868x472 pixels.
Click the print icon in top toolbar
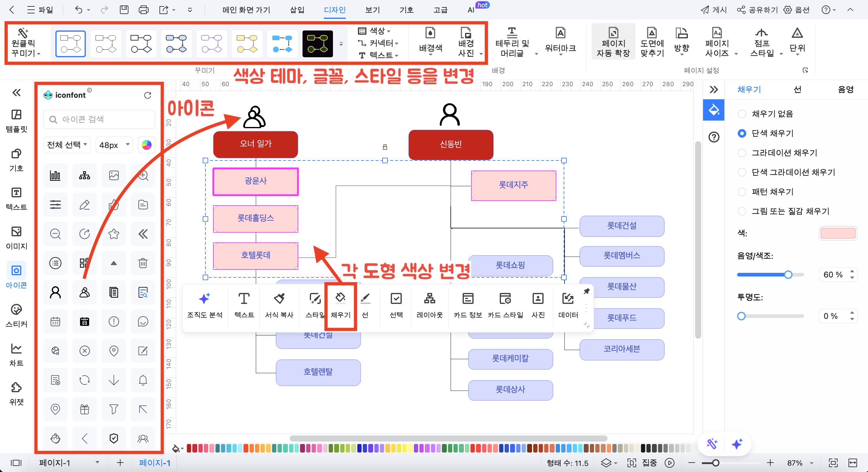pyautogui.click(x=144, y=10)
